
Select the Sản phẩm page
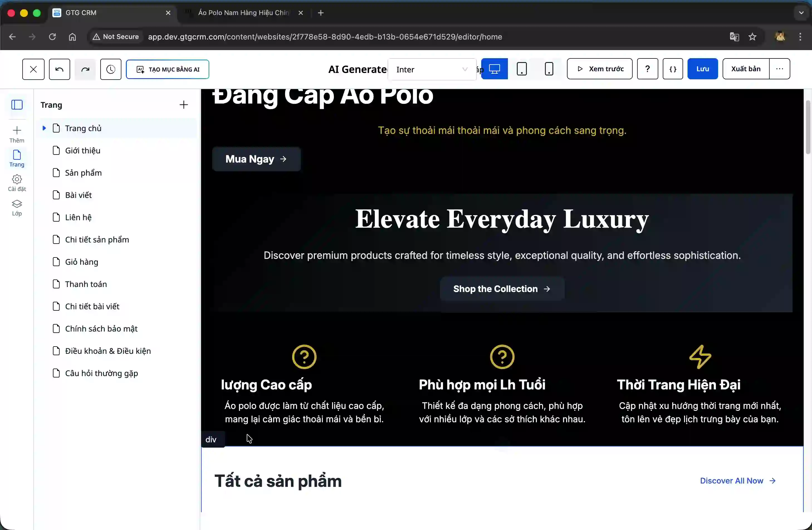click(x=83, y=173)
